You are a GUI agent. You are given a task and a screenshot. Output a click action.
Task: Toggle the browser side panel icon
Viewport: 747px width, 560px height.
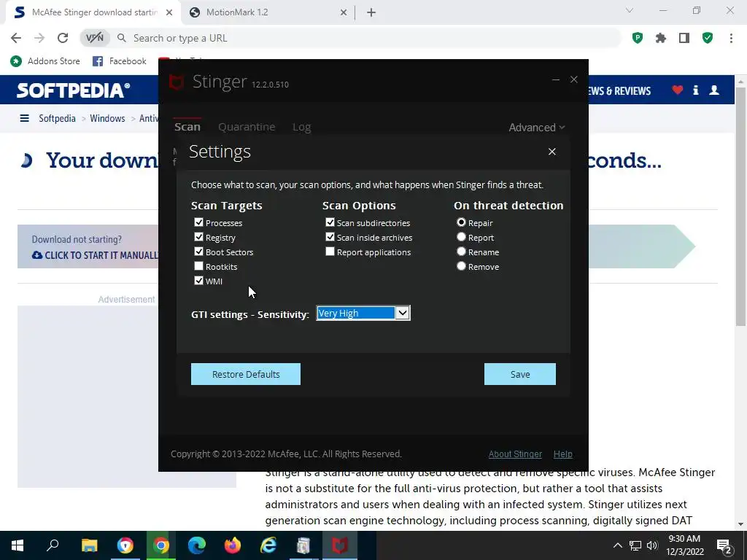click(684, 38)
